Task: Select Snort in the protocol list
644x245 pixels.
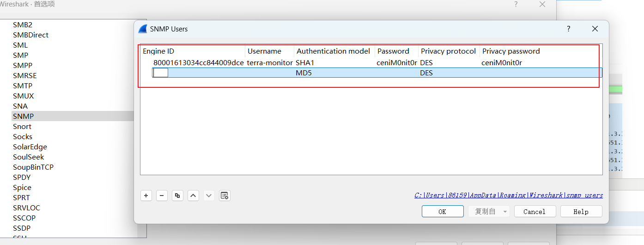Action: tap(22, 126)
